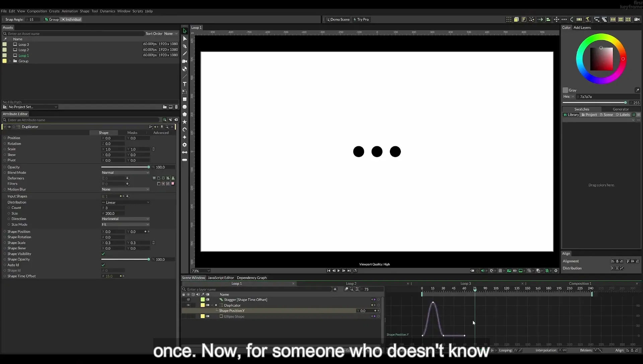Hide the Duplicator layer via eye icon
643x364 pixels.
(x=188, y=305)
